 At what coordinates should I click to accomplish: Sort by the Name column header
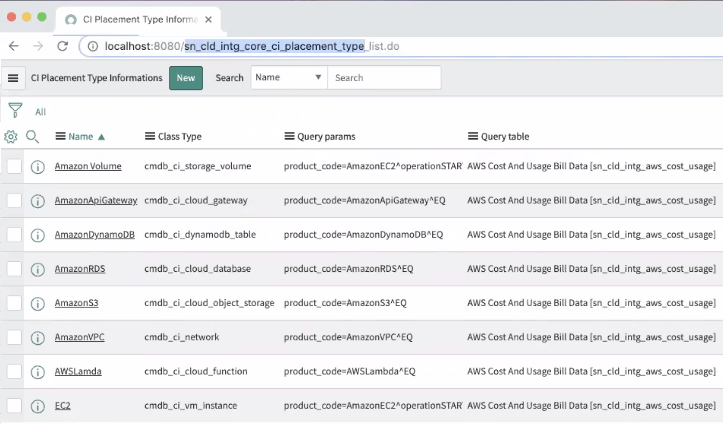point(81,136)
